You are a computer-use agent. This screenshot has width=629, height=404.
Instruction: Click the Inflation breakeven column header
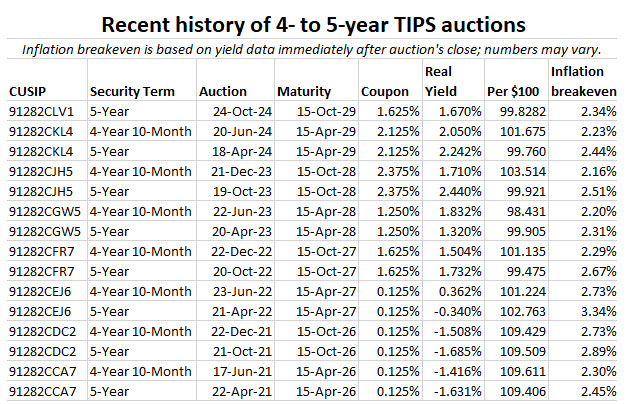582,81
